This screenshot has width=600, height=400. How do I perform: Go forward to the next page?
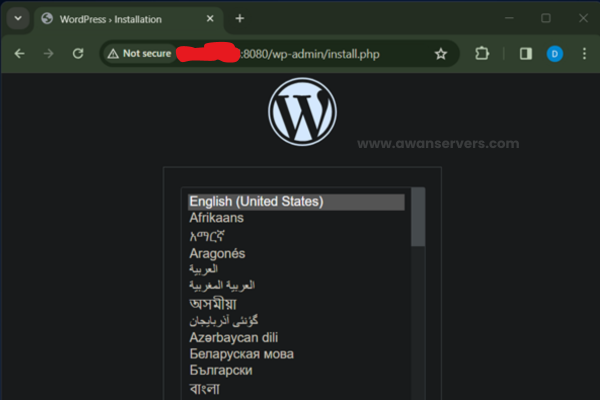pyautogui.click(x=49, y=54)
